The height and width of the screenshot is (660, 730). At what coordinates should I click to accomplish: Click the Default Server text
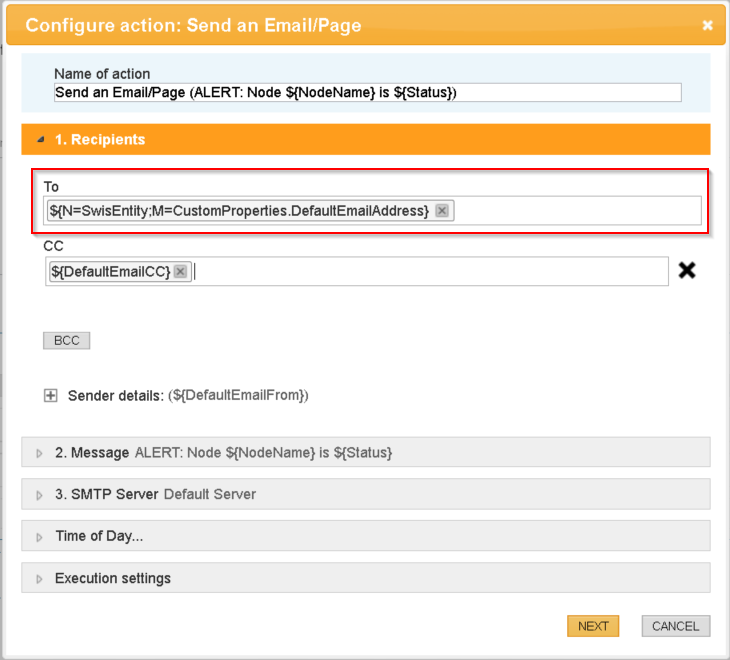[210, 494]
